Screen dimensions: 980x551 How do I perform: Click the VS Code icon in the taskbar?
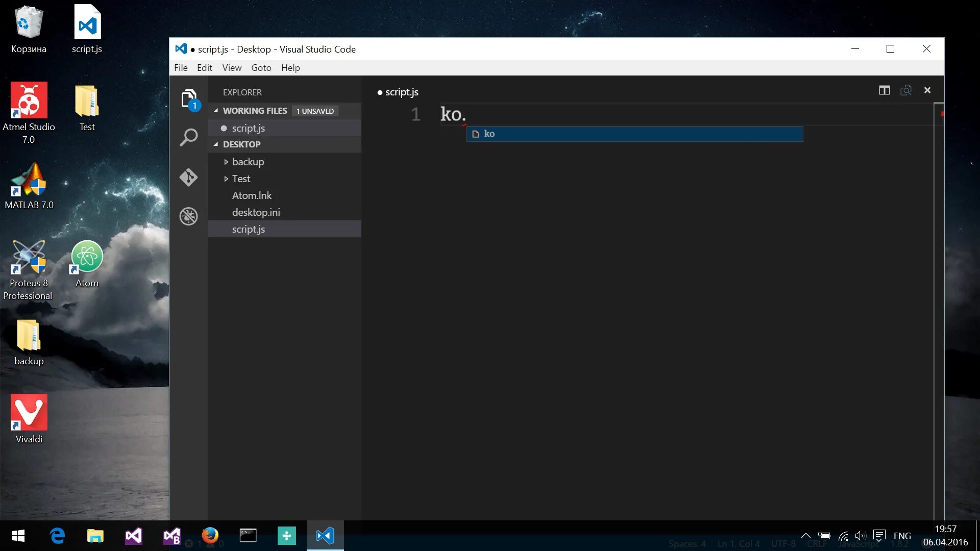325,535
